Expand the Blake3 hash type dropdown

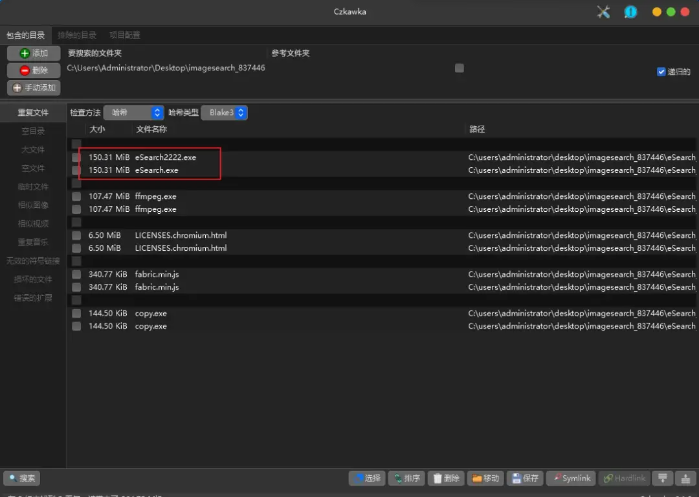coord(225,113)
